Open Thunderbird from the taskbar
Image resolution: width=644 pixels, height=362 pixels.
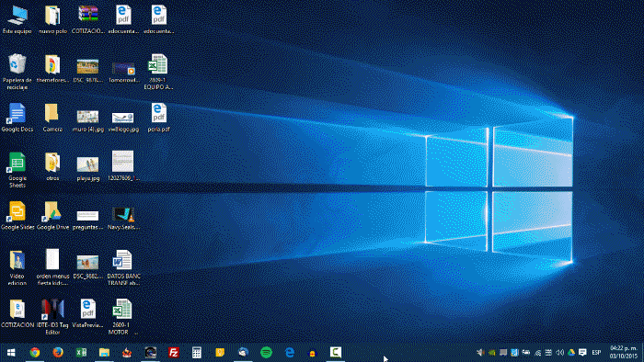pos(243,352)
